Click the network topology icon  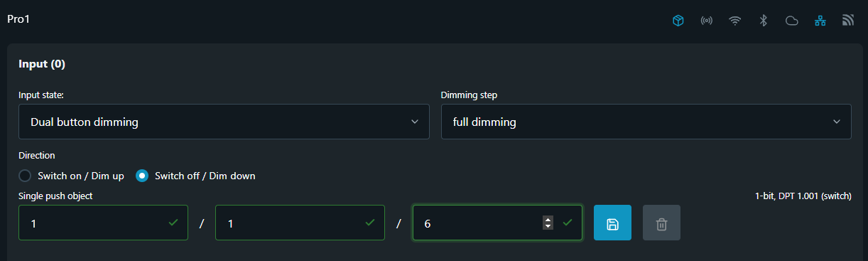coord(820,21)
